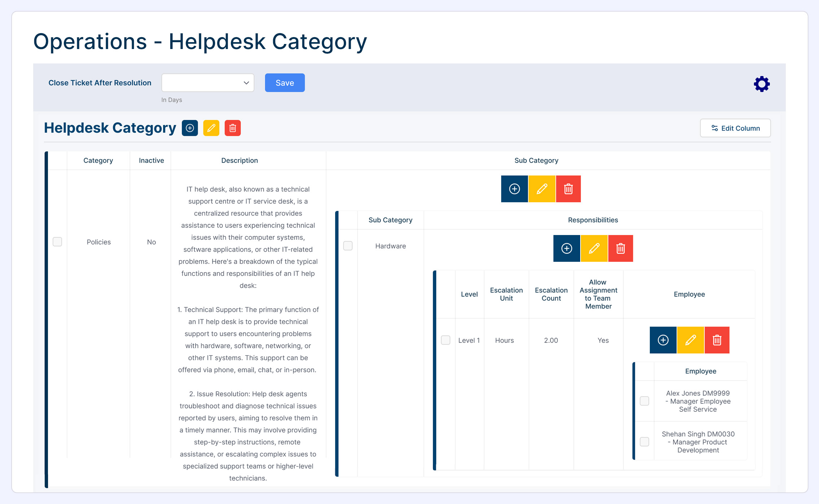Check the Policies category row checkbox
The image size is (819, 504).
coord(57,242)
